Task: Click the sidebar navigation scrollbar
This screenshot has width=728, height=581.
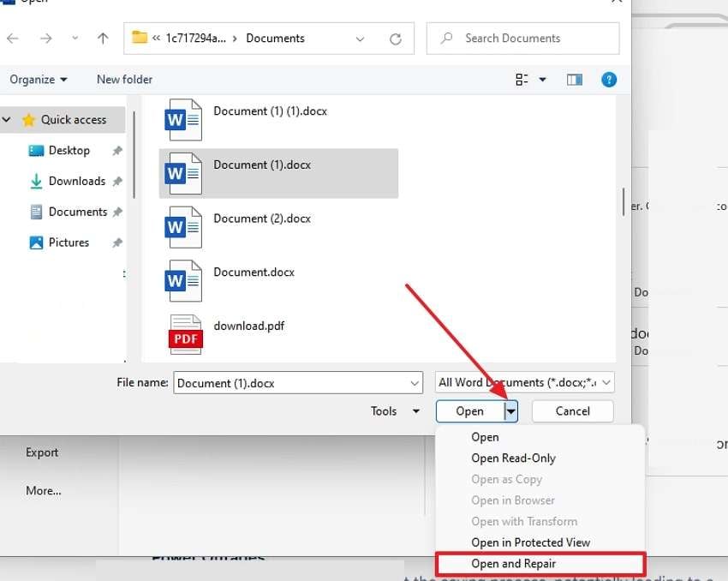Action: (134, 154)
